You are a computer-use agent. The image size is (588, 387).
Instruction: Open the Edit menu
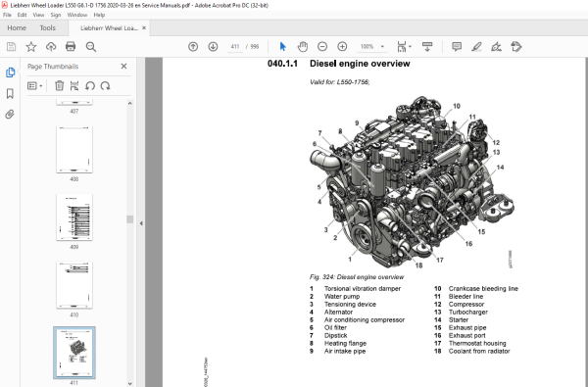click(23, 15)
